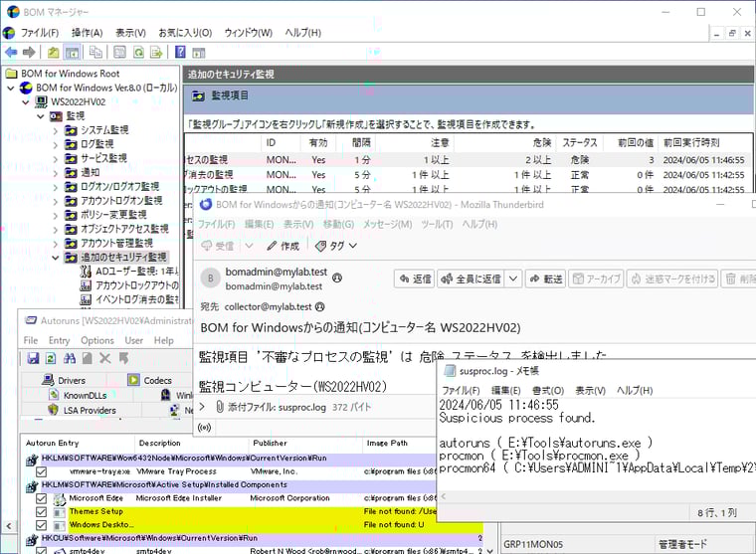The height and width of the screenshot is (554, 756).
Task: Switch to the Codecs tab in Autoruns
Action: pos(149,380)
